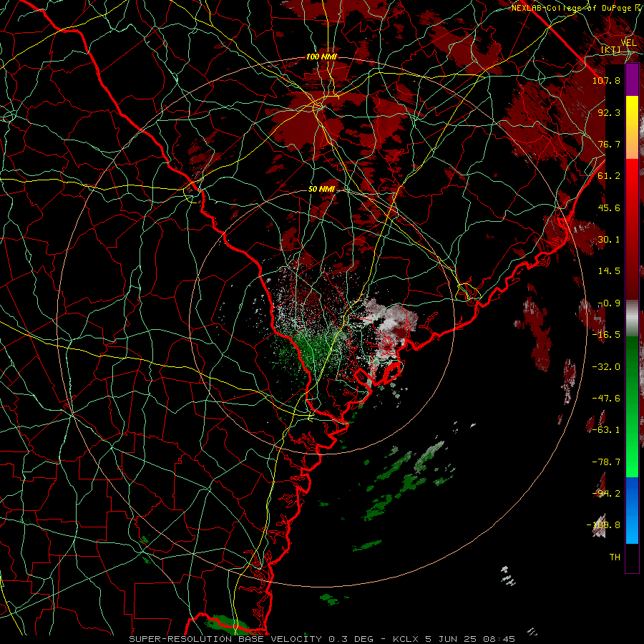Click the 92.3 velocity scale value

pos(609,112)
